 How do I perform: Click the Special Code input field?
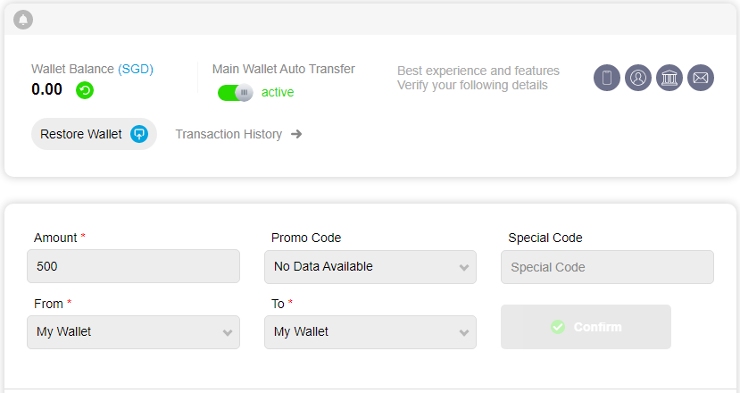(x=607, y=267)
